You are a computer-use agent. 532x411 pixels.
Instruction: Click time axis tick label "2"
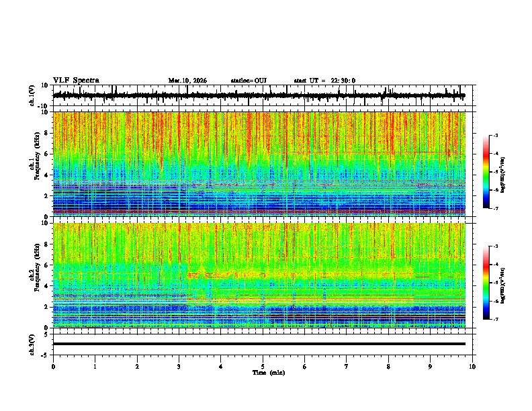tap(137, 367)
